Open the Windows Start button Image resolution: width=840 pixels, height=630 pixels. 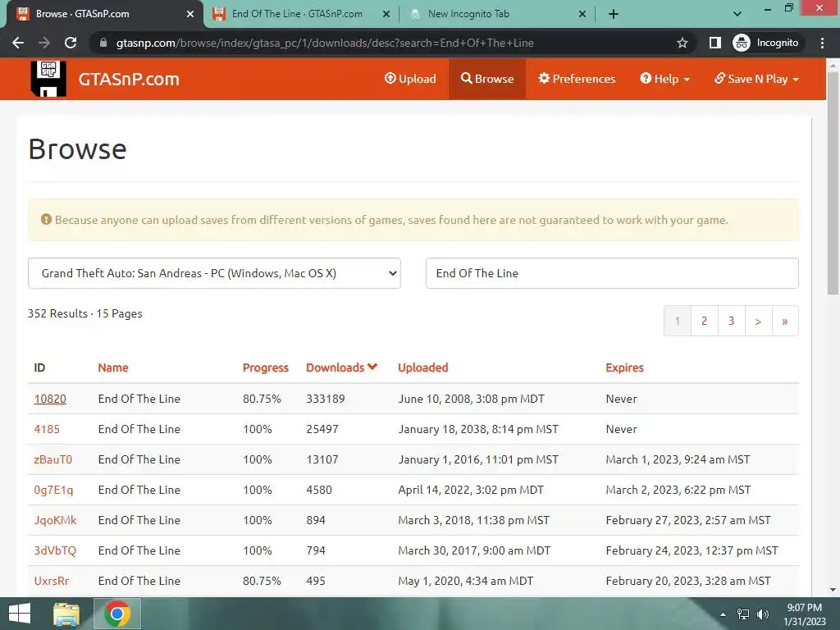pos(20,614)
